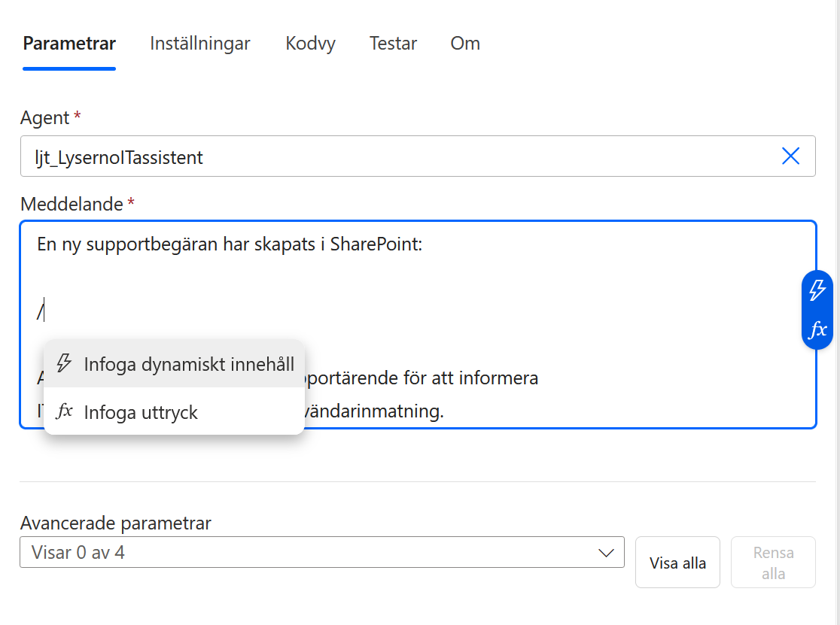Open the Kodvy tab

310,44
